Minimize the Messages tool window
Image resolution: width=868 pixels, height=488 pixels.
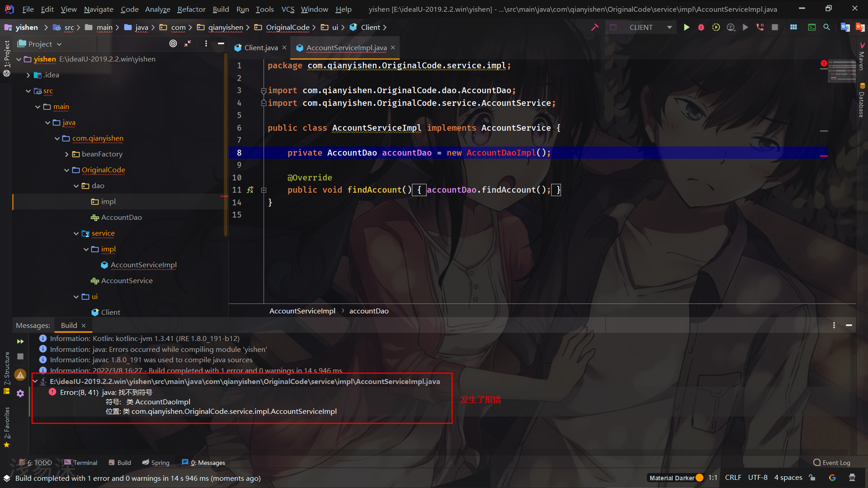[x=849, y=325]
